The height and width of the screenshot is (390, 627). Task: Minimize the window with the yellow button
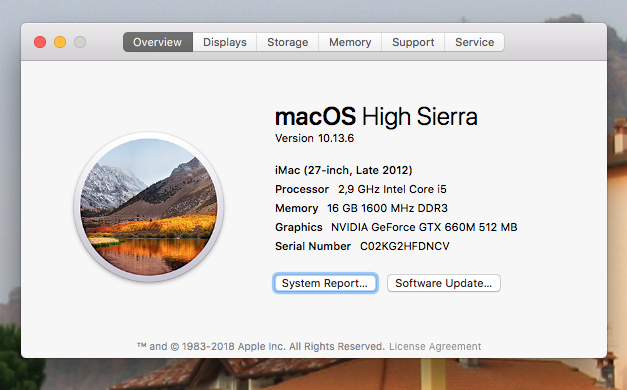60,42
